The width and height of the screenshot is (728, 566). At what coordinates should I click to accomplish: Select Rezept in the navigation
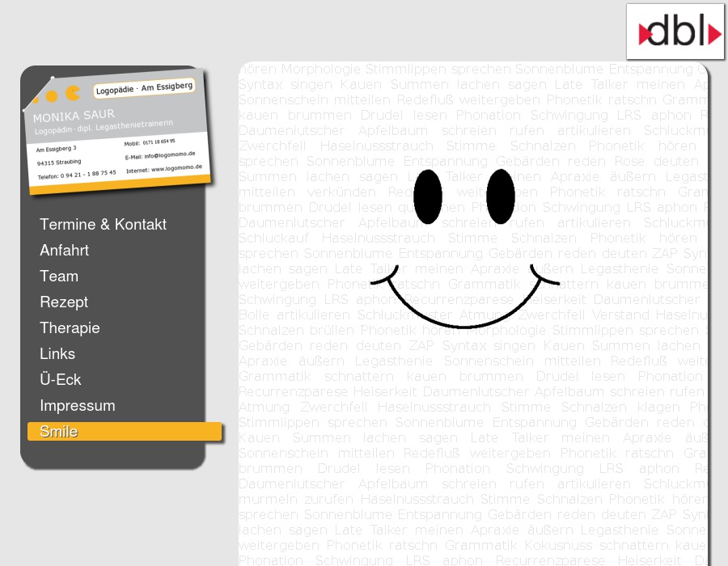[64, 302]
